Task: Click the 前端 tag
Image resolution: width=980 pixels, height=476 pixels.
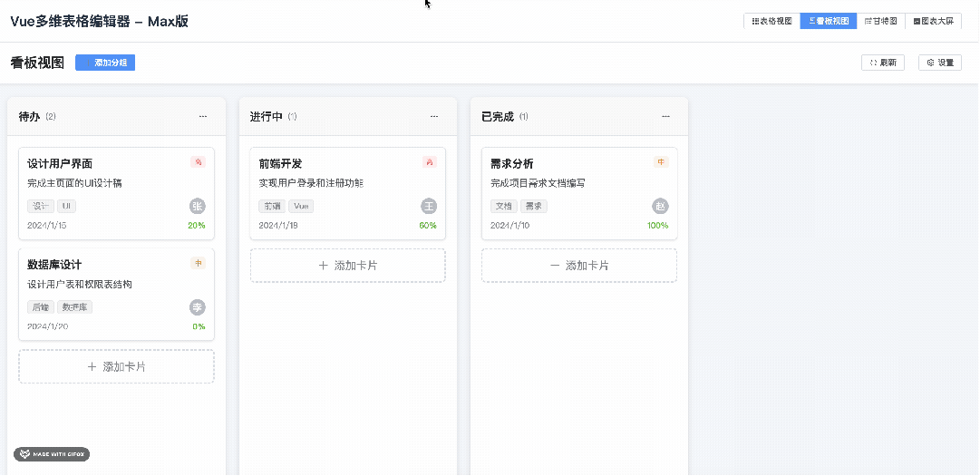Action: point(272,206)
